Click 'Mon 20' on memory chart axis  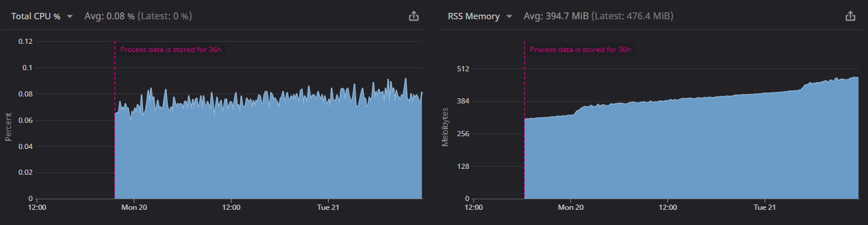click(571, 208)
